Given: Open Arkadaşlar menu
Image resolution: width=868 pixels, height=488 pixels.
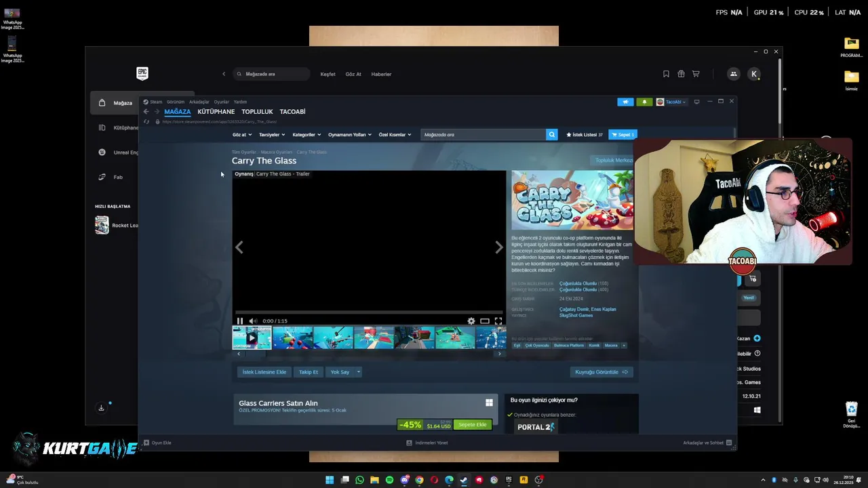Looking at the screenshot, I should point(199,102).
